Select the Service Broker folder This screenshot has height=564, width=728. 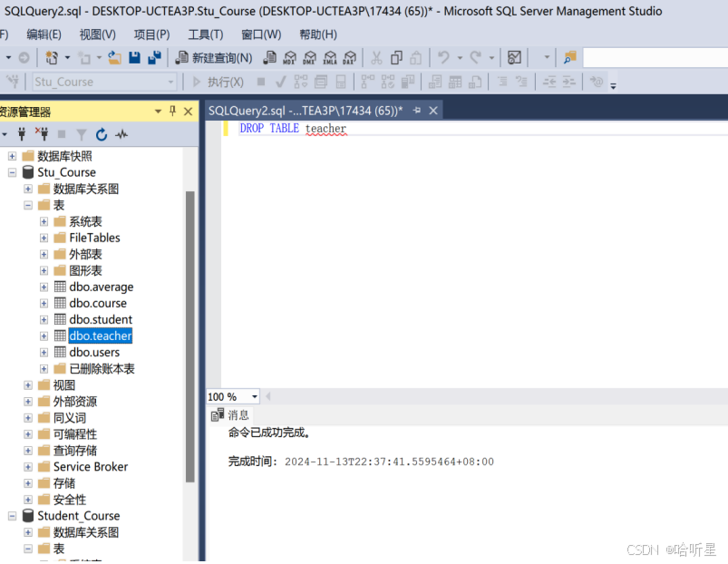coord(90,466)
